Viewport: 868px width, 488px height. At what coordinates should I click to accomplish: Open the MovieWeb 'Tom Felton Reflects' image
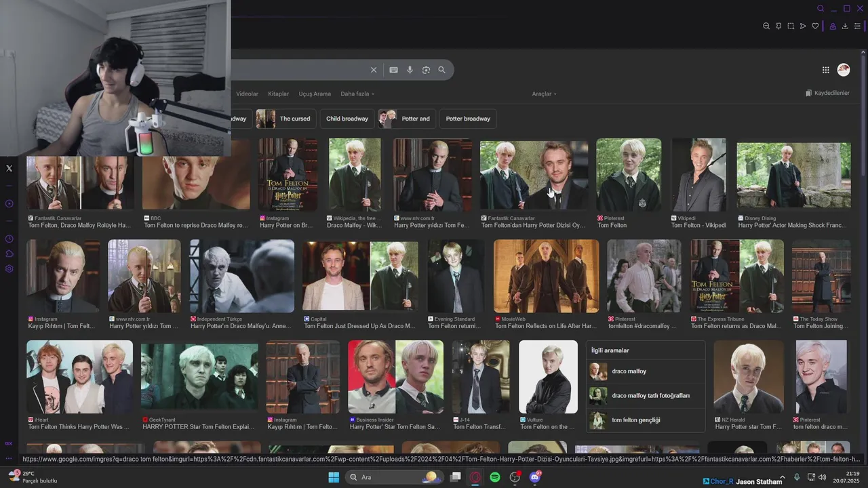tap(547, 276)
